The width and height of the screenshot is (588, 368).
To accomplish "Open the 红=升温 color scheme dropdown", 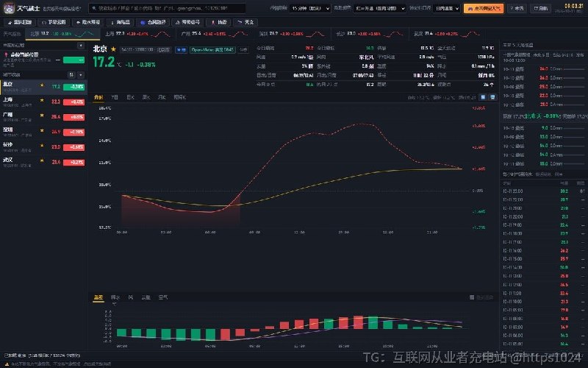I will 380,8.
